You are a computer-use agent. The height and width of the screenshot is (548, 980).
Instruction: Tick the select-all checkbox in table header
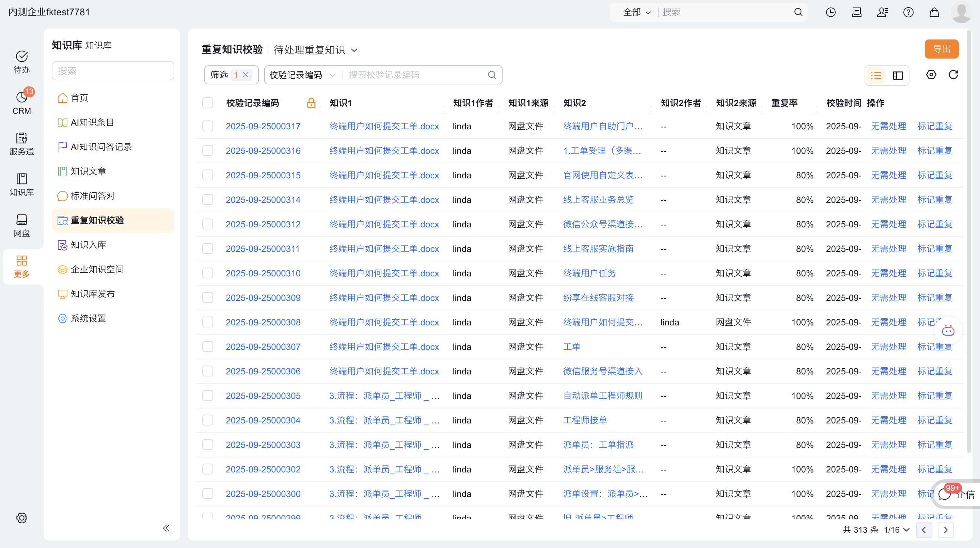208,103
